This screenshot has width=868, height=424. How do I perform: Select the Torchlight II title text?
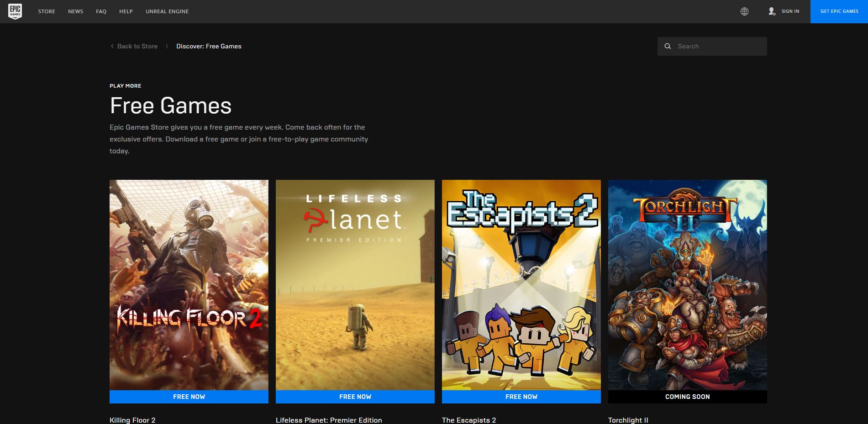pos(628,420)
